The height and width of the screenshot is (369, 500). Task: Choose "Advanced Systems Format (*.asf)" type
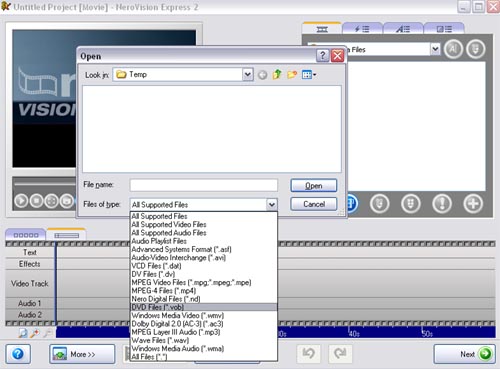pos(204,249)
